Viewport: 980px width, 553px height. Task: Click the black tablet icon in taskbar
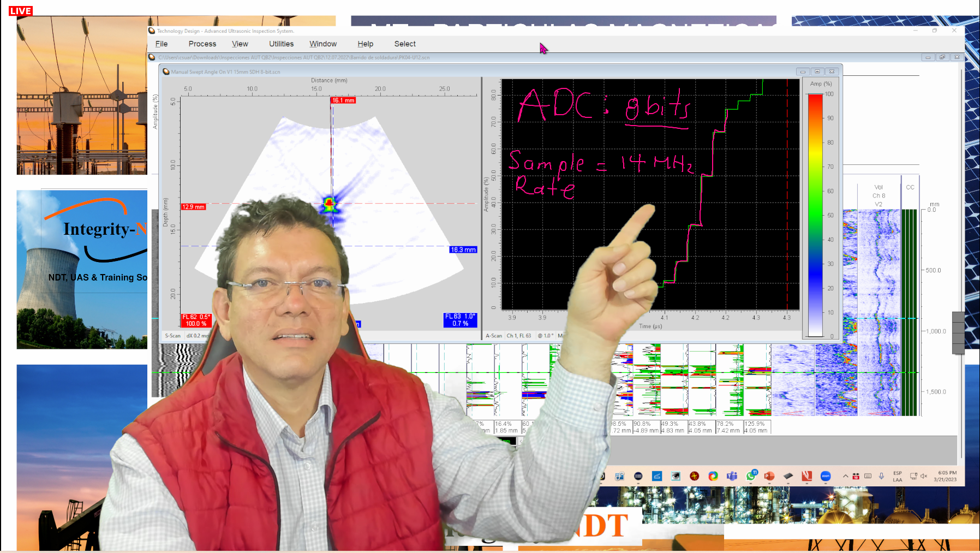pos(788,476)
